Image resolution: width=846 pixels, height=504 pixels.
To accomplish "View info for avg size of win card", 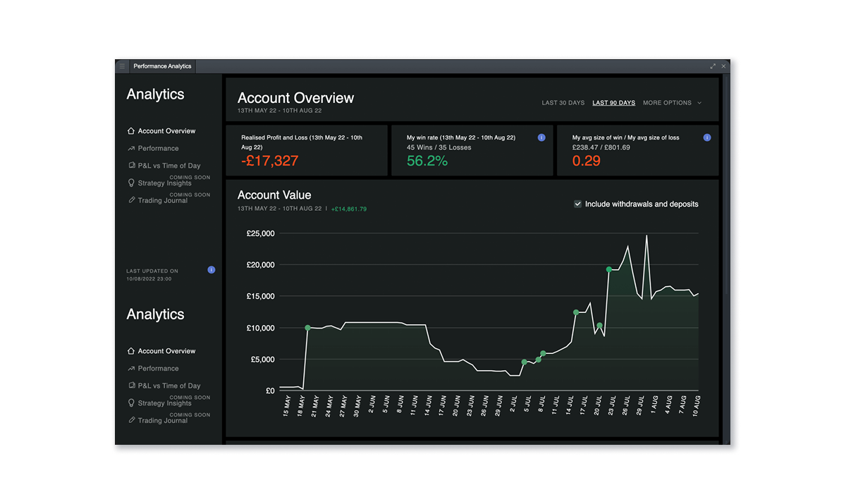I will [x=707, y=137].
